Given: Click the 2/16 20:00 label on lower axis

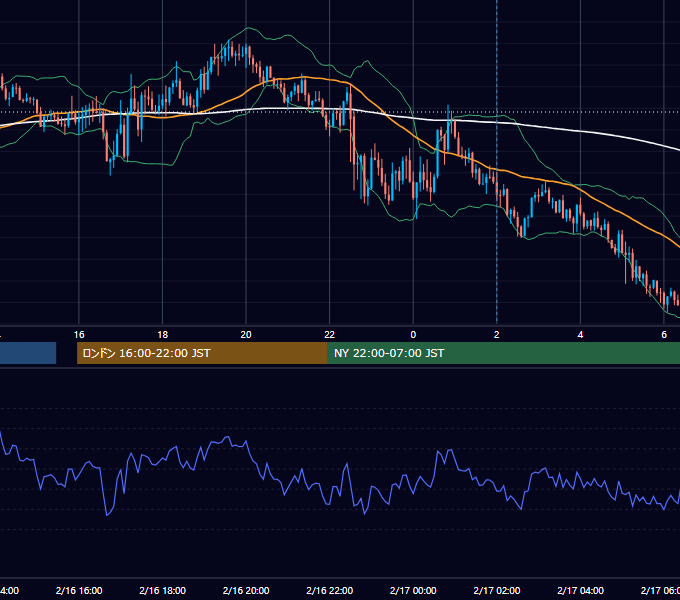Looking at the screenshot, I should click(x=246, y=590).
